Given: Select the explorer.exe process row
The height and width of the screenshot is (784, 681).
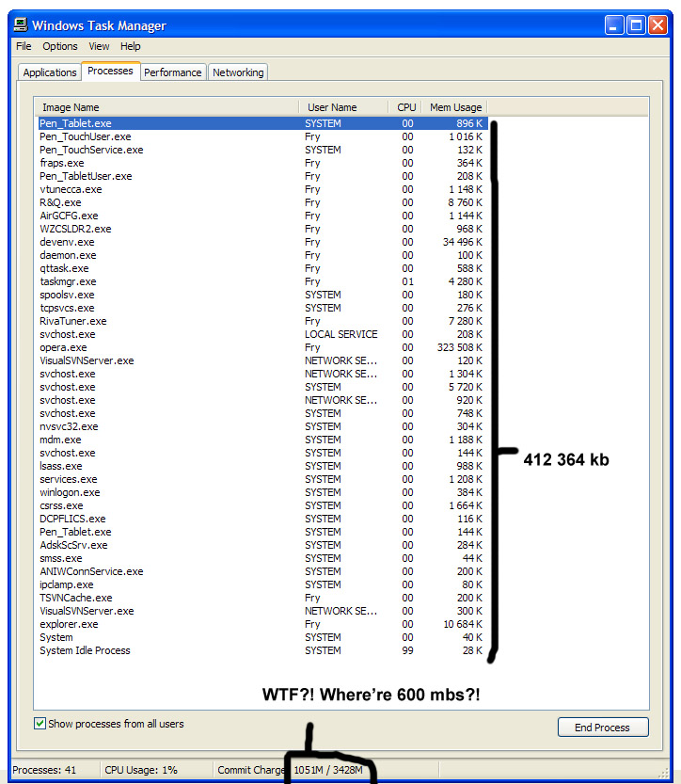Looking at the screenshot, I should point(69,624).
